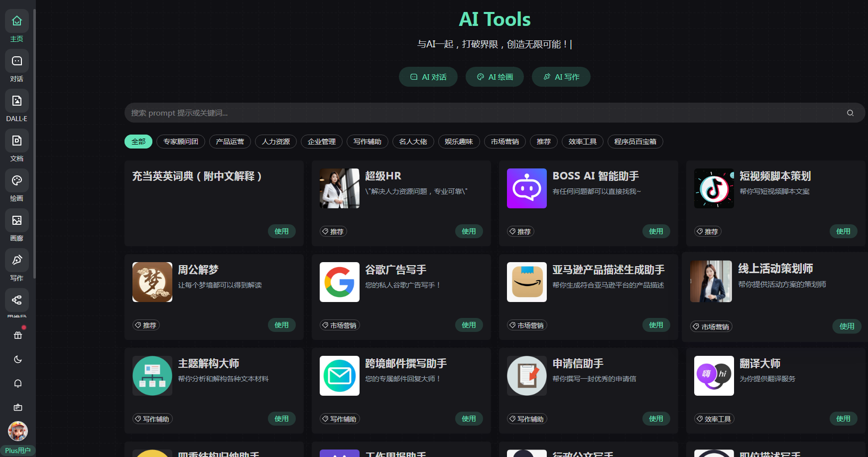This screenshot has height=457, width=868.
Task: Select the 市场营销 category filter
Action: [x=505, y=142]
